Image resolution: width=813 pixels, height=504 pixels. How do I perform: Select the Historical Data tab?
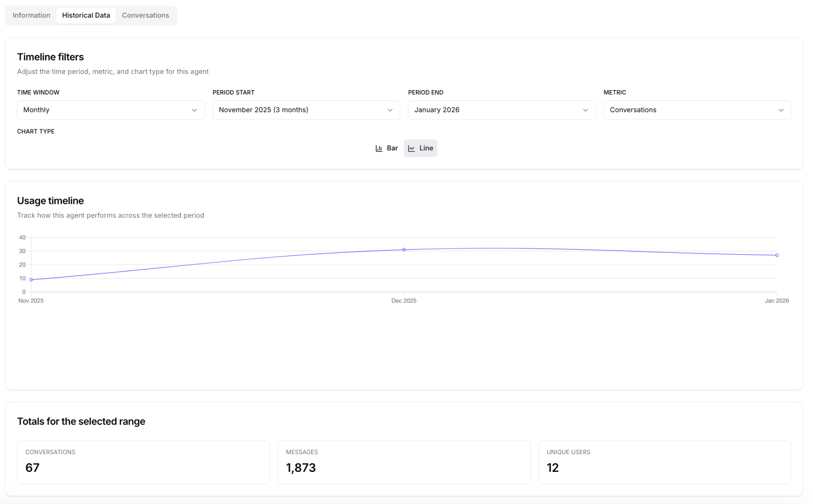(86, 15)
